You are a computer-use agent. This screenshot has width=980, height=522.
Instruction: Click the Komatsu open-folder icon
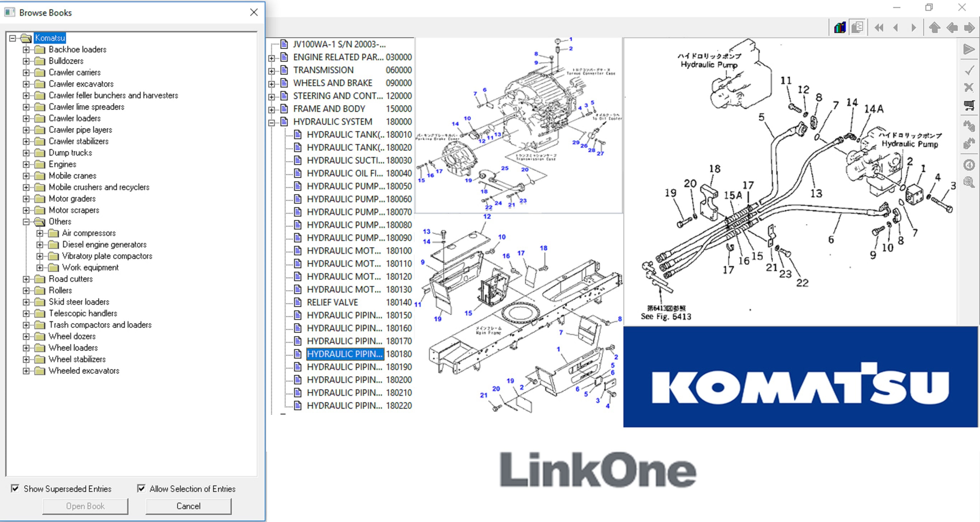pos(26,38)
